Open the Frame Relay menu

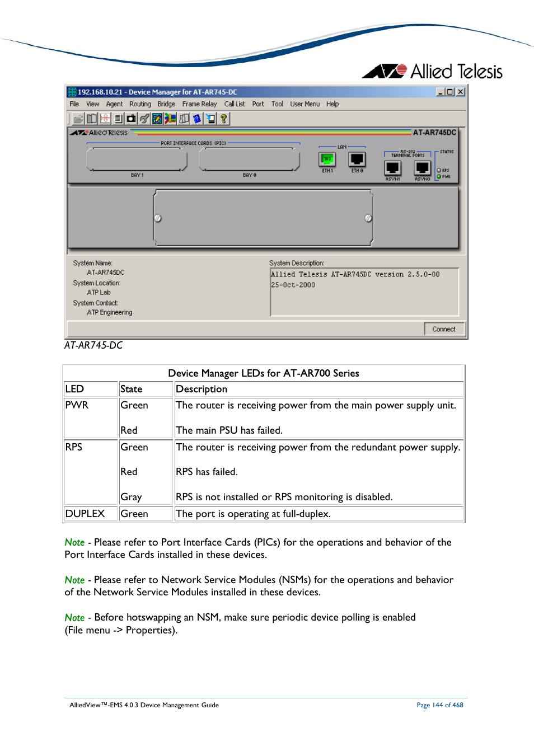(199, 104)
